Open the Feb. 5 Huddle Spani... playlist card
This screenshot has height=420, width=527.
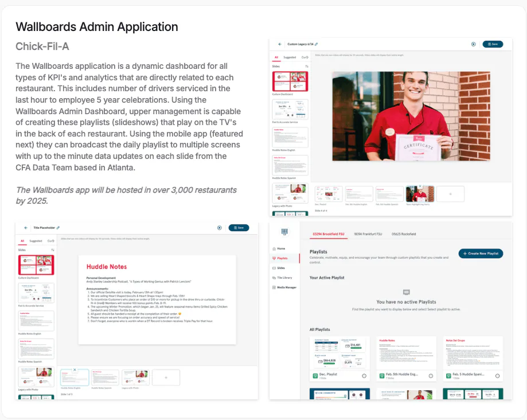[473, 359]
